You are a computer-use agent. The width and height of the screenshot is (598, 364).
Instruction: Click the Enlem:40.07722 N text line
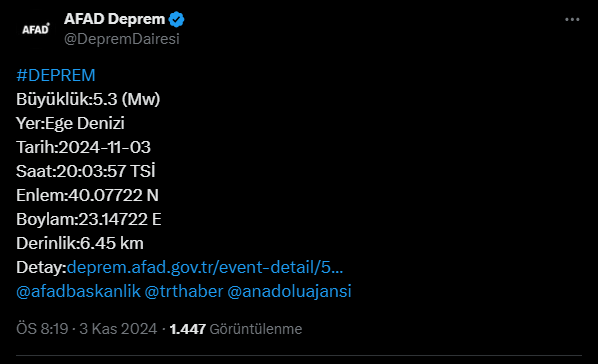87,195
